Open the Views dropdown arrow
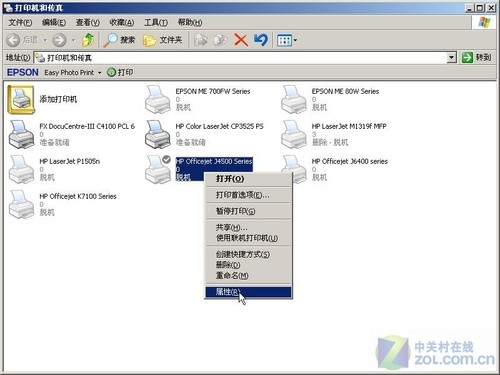The image size is (500, 375). click(295, 40)
